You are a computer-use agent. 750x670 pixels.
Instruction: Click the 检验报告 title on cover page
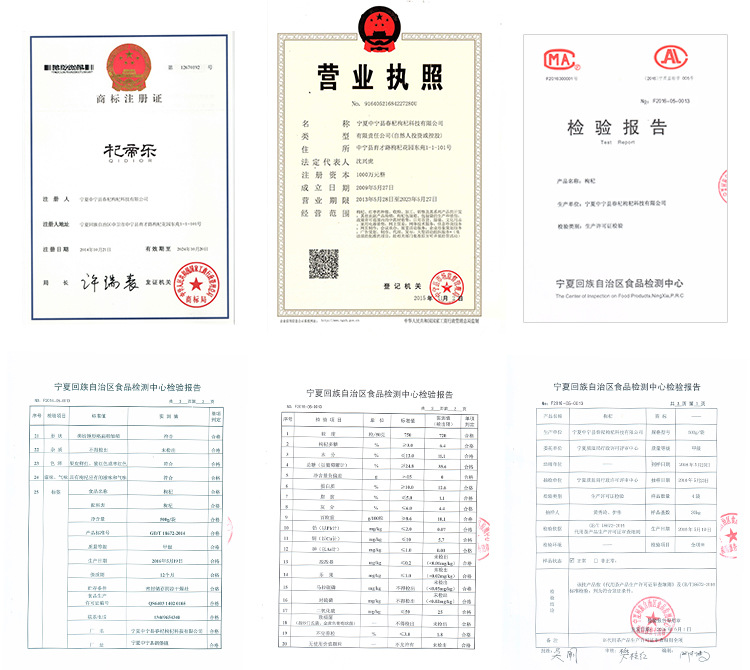(x=617, y=127)
